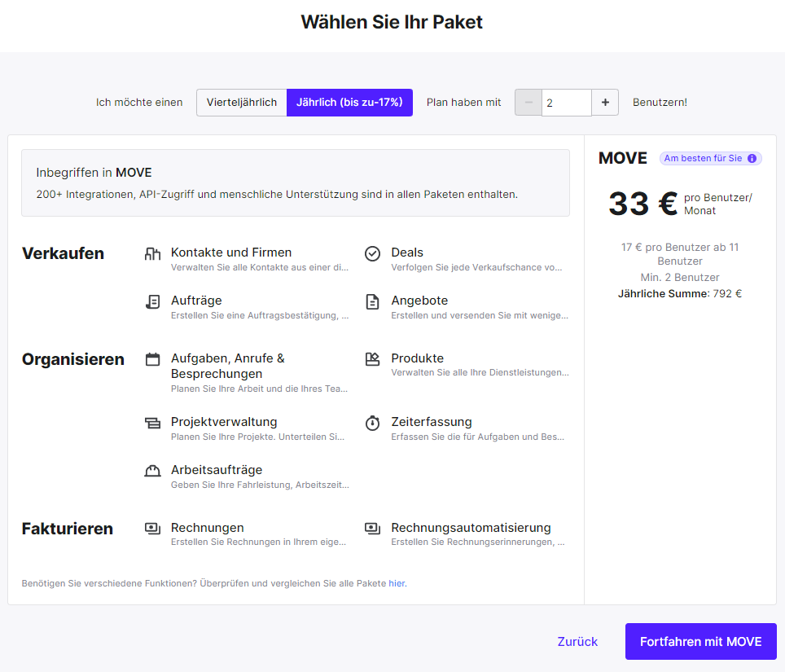The width and height of the screenshot is (785, 672).
Task: Click the Zeiterfassung feature title
Action: [432, 422]
